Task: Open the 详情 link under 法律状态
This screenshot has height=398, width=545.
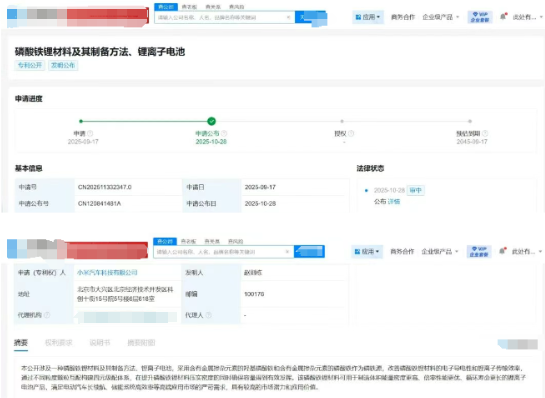Action: (x=394, y=202)
